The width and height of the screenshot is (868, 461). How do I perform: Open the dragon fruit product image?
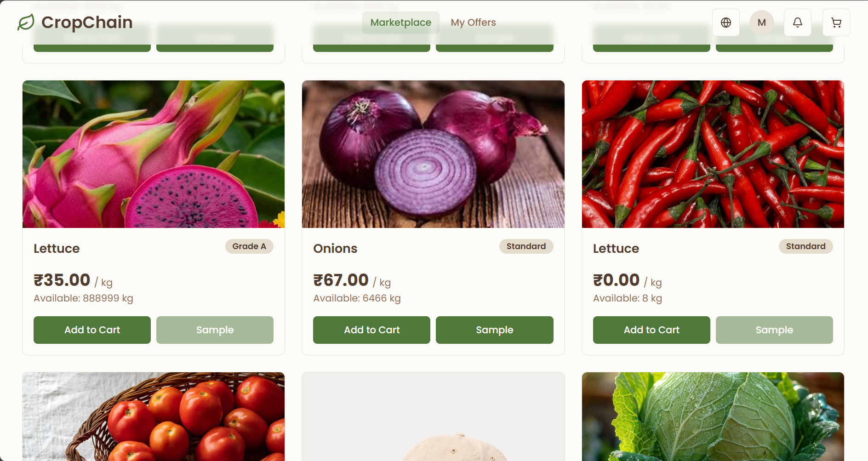point(154,154)
